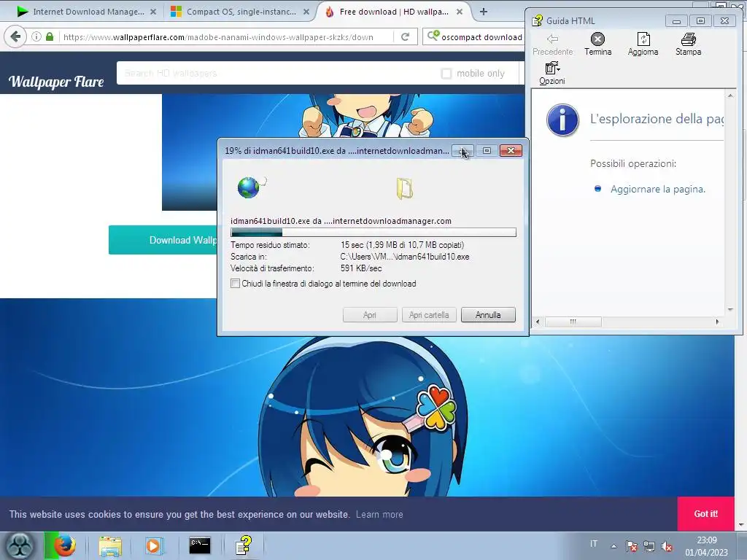The image size is (747, 560).
Task: Click the folder icon in download dialog
Action: tap(404, 189)
